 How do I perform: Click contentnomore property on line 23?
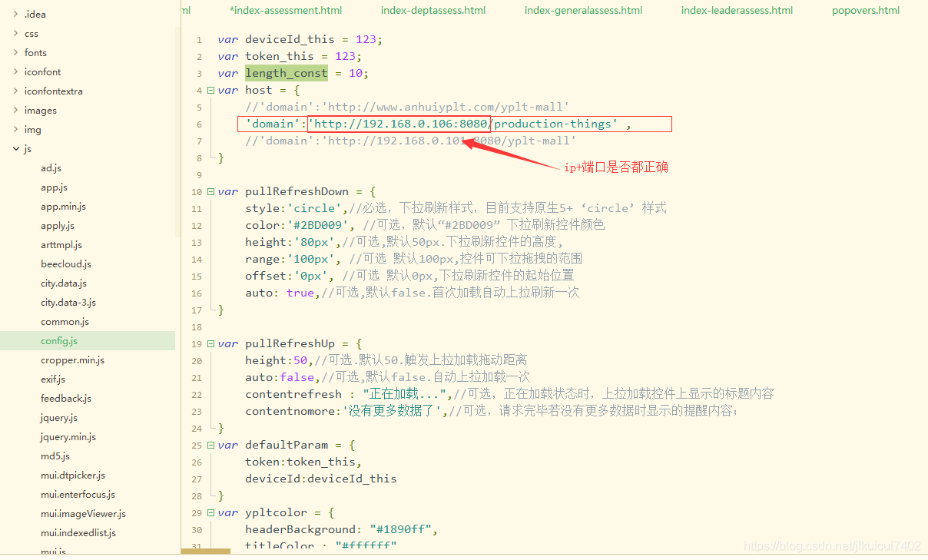pyautogui.click(x=290, y=412)
